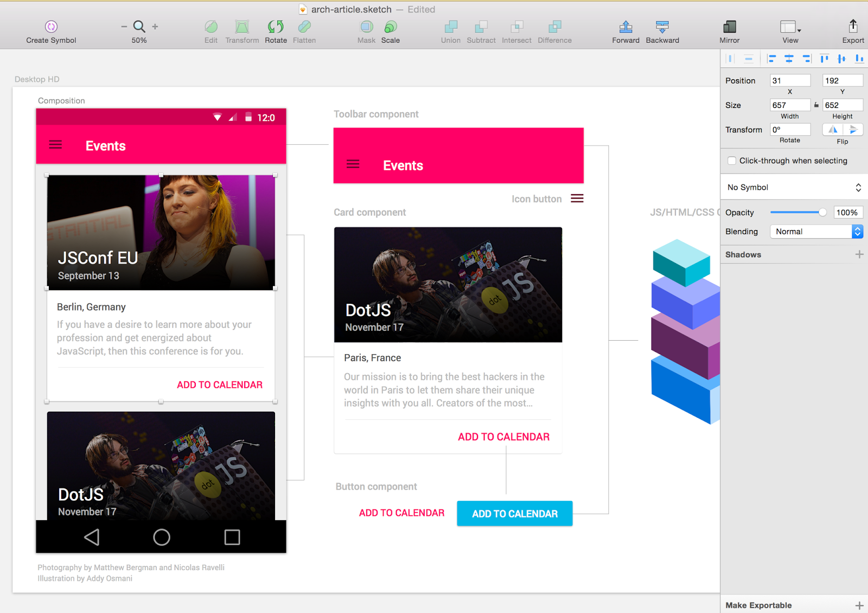This screenshot has width=868, height=613.
Task: Choose the Scale tool
Action: point(391,27)
